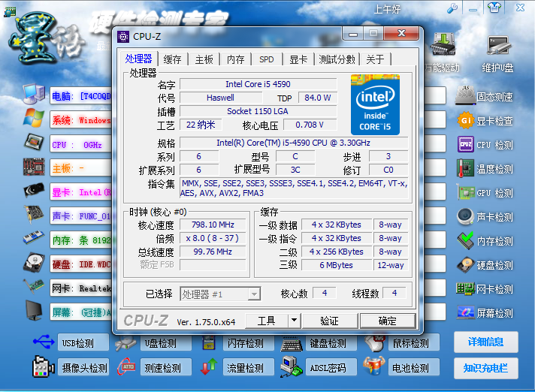Expand the 工具 button dropdown arrow
This screenshot has height=392, width=535.
pos(294,321)
